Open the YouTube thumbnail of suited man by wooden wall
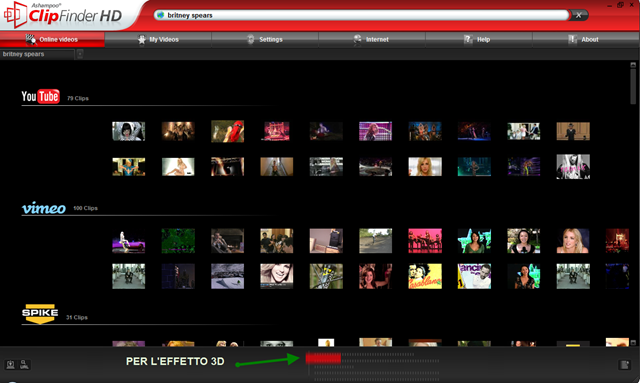Image resolution: width=640 pixels, height=383 pixels. click(573, 131)
